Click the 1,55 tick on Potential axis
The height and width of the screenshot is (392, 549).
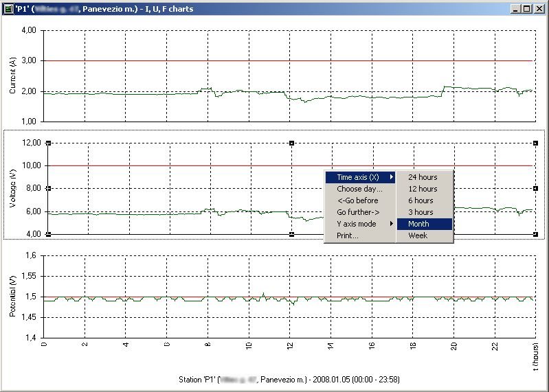click(29, 276)
